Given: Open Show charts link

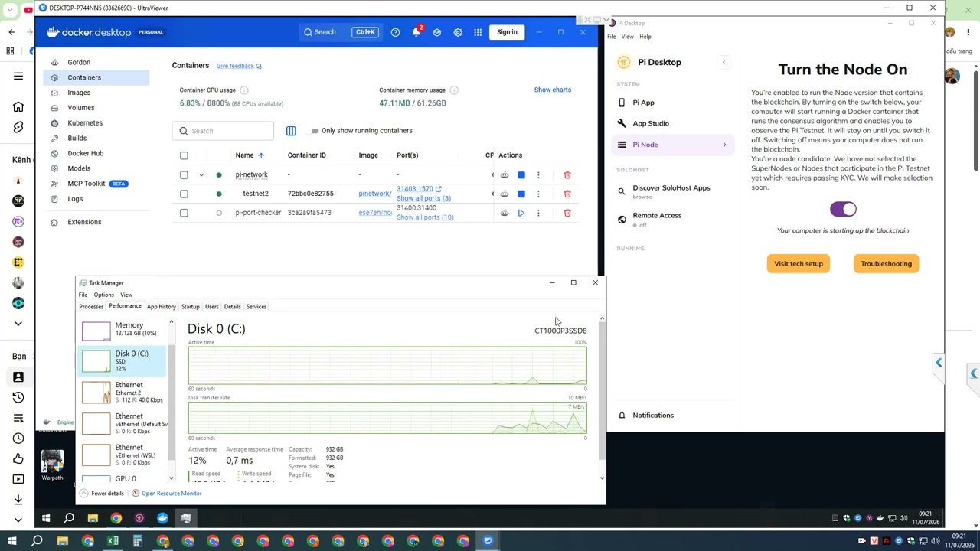Looking at the screenshot, I should (553, 90).
